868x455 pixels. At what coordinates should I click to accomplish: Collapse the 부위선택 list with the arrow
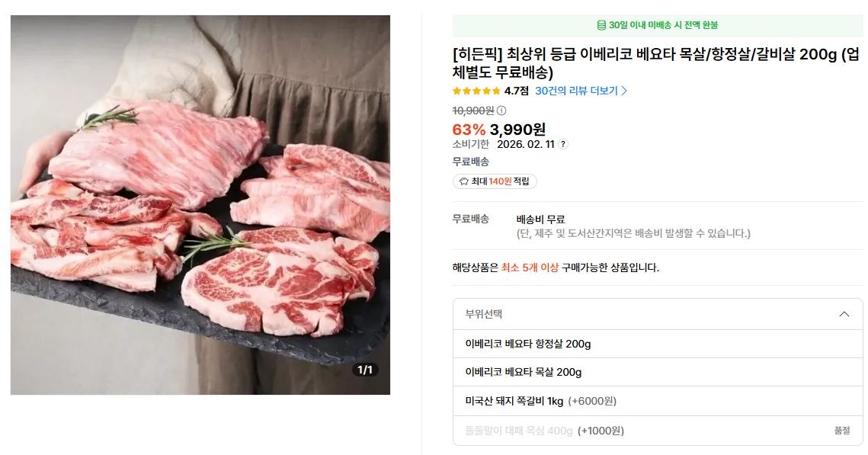point(844,314)
